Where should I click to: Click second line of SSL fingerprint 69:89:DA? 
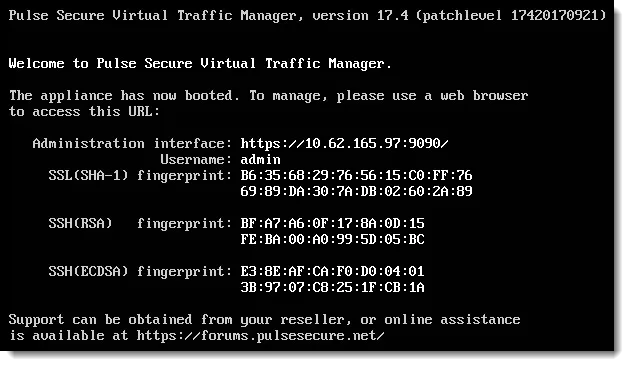[x=356, y=191]
